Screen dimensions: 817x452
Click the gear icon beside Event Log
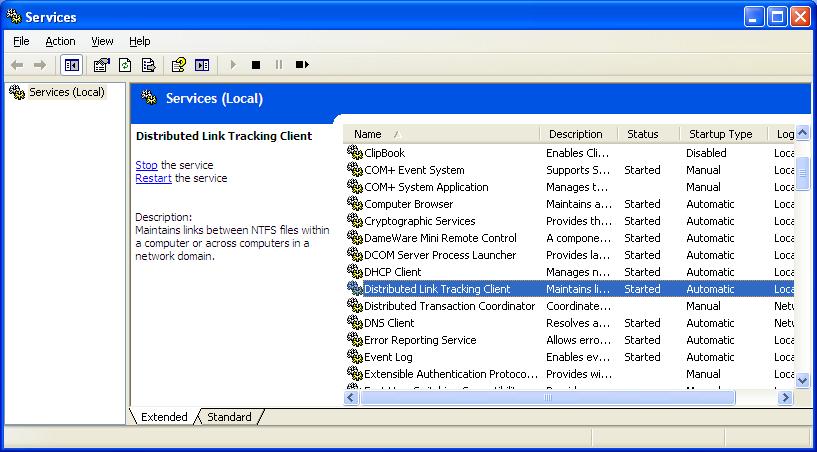click(x=355, y=357)
